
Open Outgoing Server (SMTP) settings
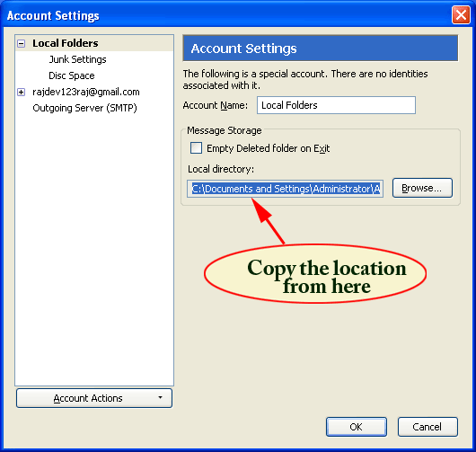84,108
